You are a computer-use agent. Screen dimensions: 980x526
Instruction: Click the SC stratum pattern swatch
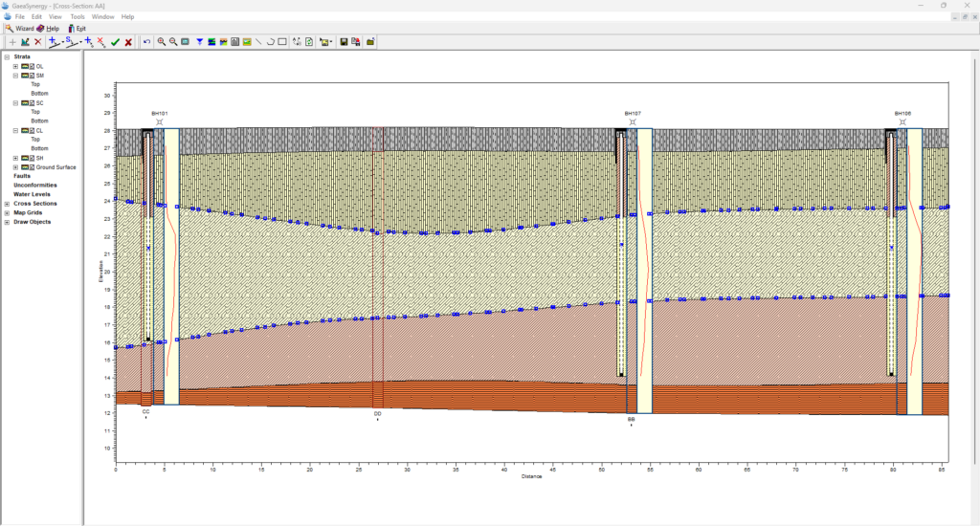click(24, 103)
